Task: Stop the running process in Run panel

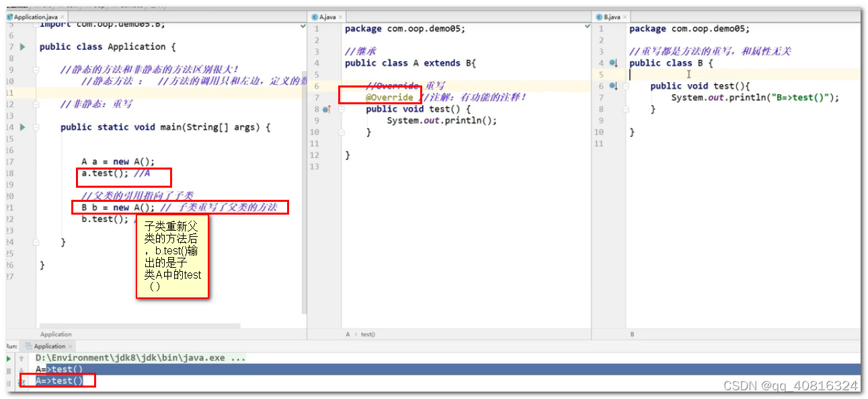Action: [x=9, y=370]
